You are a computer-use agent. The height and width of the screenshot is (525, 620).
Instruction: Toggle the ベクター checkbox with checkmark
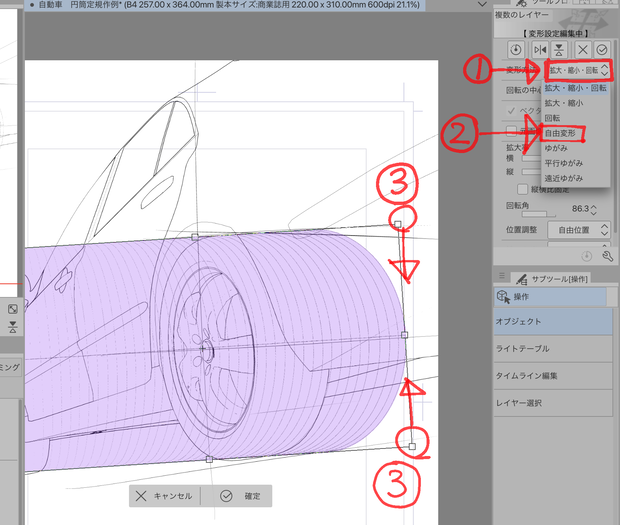click(x=512, y=110)
